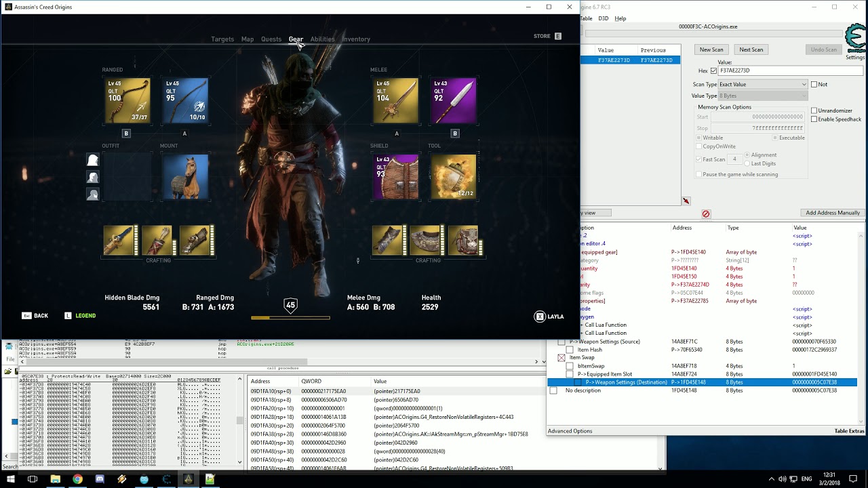868x488 pixels.
Task: Open the Targets tab
Action: tap(222, 39)
